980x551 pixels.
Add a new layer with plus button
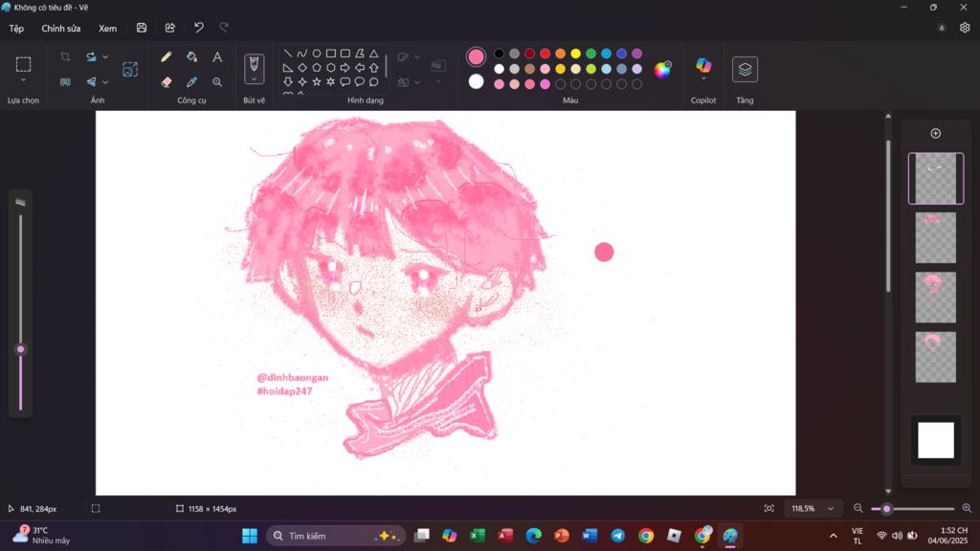[935, 133]
